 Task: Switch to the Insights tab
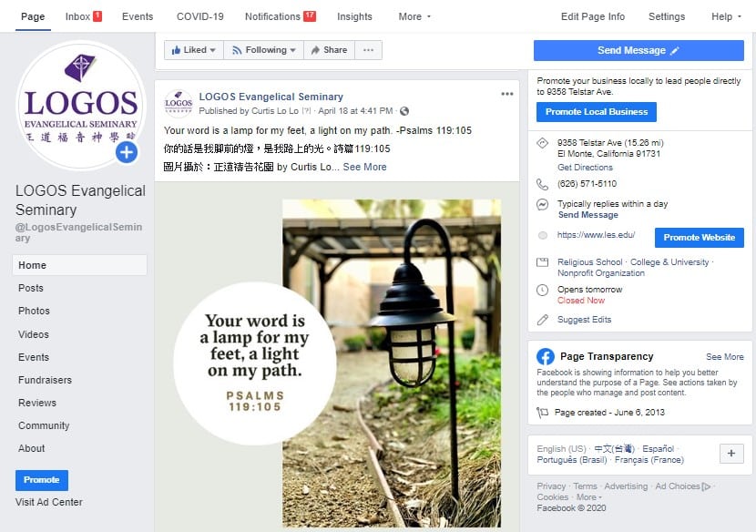(354, 16)
